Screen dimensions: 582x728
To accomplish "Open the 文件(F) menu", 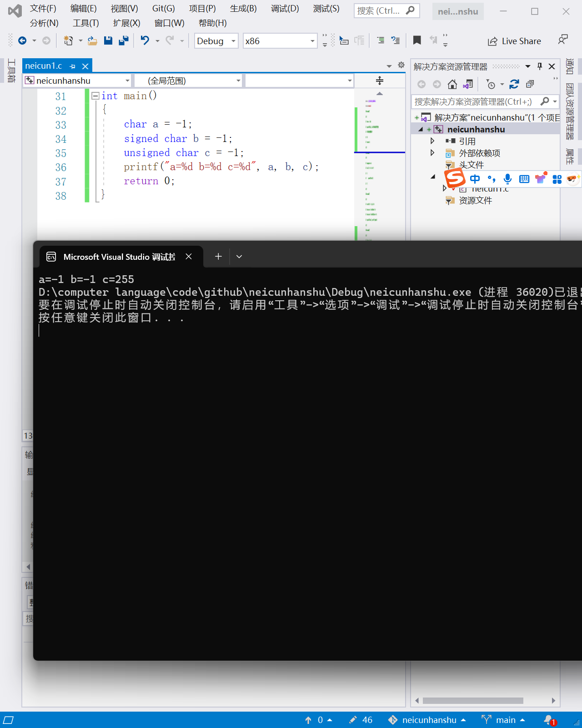I will pos(43,9).
